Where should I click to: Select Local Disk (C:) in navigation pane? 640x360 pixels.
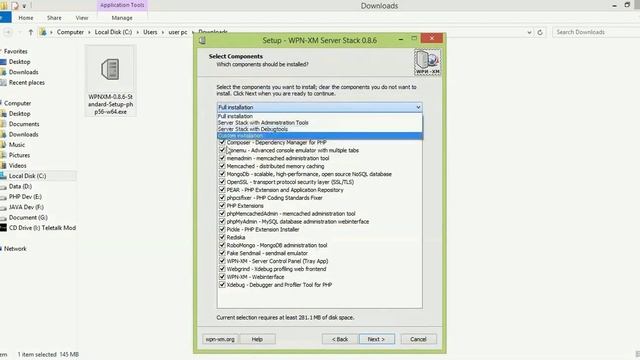27,176
